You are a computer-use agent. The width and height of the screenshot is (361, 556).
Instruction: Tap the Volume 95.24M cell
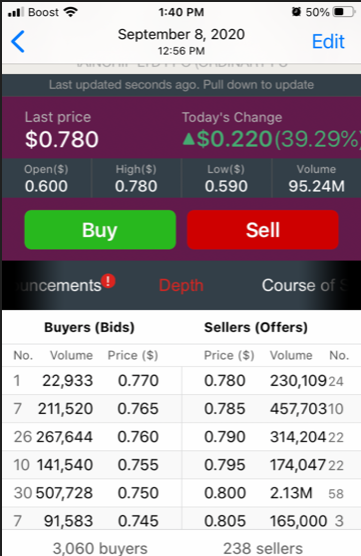[316, 178]
